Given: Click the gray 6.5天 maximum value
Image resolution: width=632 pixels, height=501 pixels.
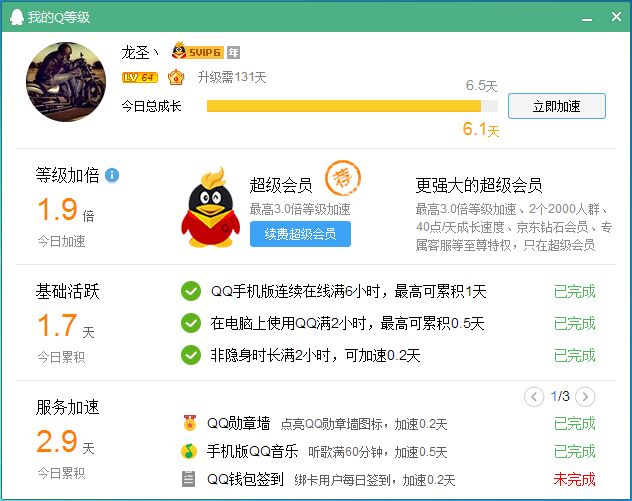Looking at the screenshot, I should (482, 85).
